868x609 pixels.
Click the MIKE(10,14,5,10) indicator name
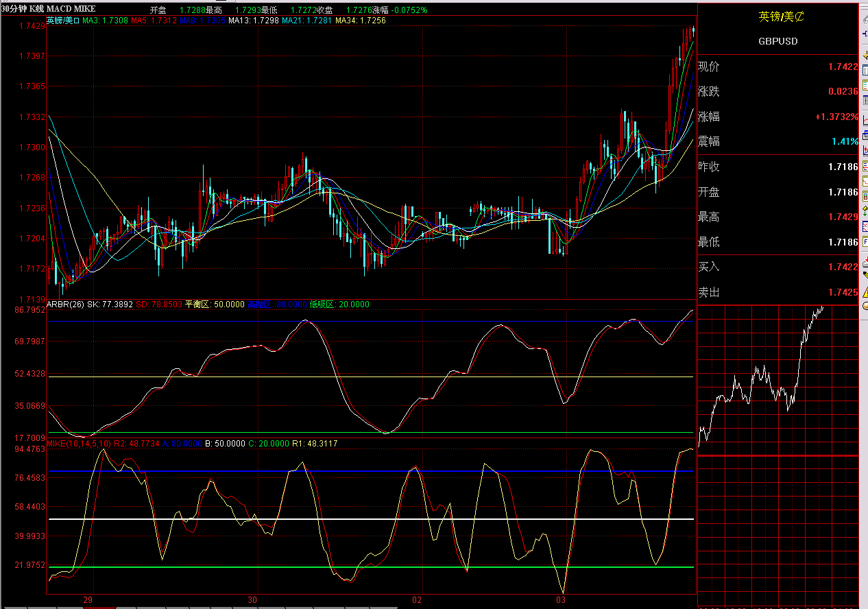tap(78, 444)
